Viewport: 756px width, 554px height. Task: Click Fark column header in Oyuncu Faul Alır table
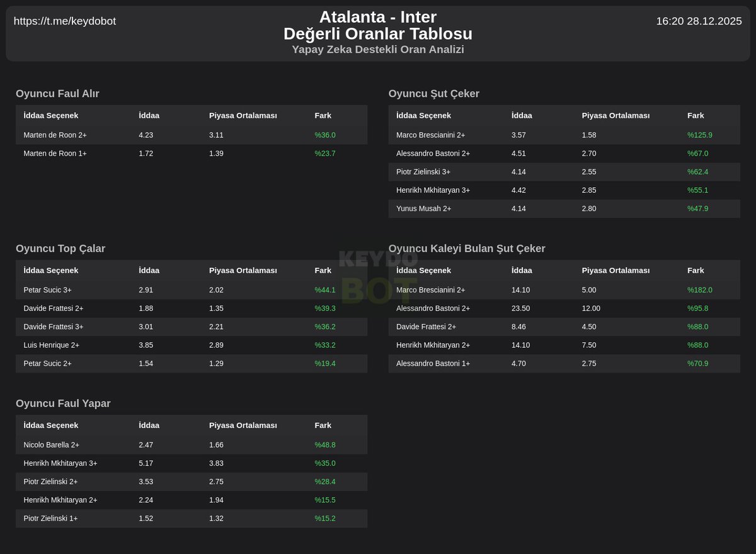(323, 115)
